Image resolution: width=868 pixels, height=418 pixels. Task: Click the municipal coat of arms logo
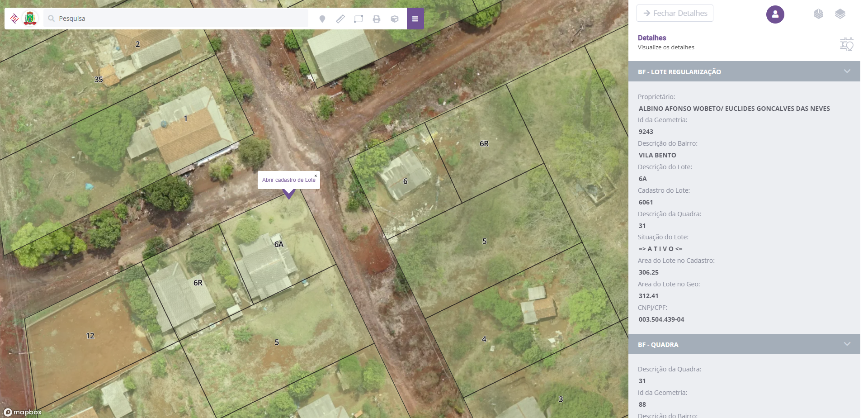(x=30, y=19)
